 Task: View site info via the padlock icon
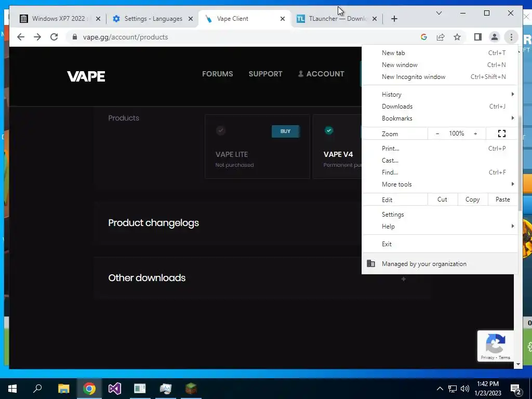(75, 37)
